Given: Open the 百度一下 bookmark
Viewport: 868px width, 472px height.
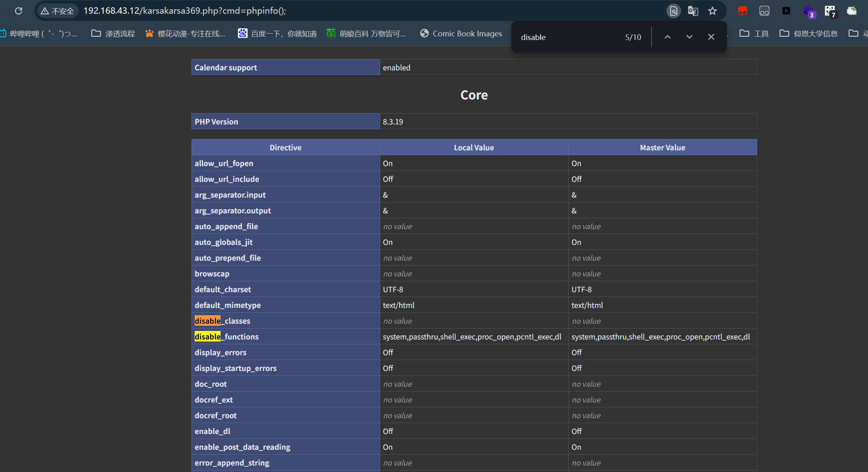Looking at the screenshot, I should tap(277, 34).
